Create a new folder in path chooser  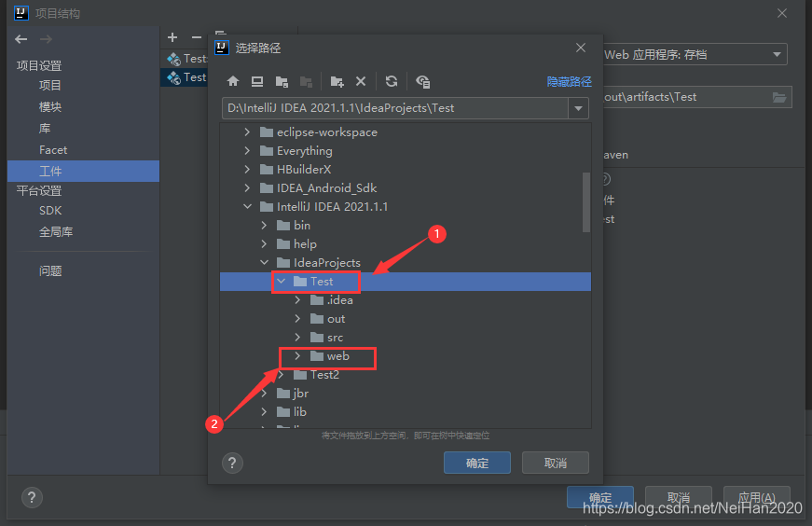point(337,81)
